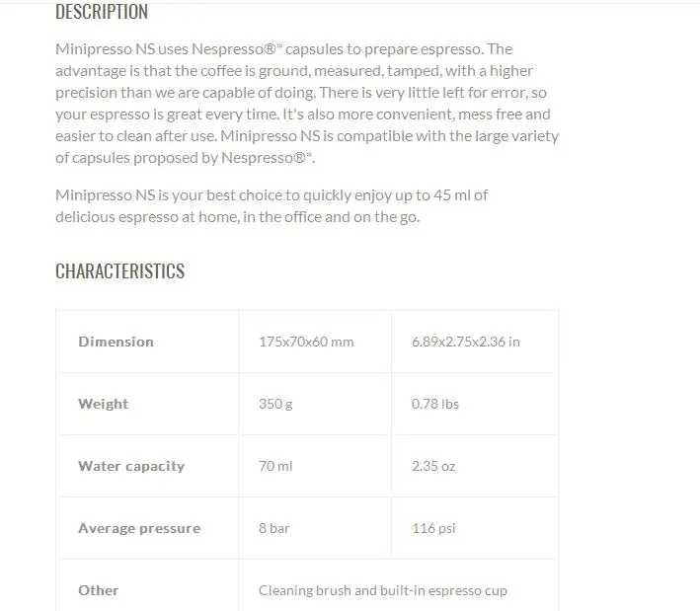Image resolution: width=700 pixels, height=611 pixels.
Task: Click the first description paragraph about Nespresso capsules
Action: (307, 104)
